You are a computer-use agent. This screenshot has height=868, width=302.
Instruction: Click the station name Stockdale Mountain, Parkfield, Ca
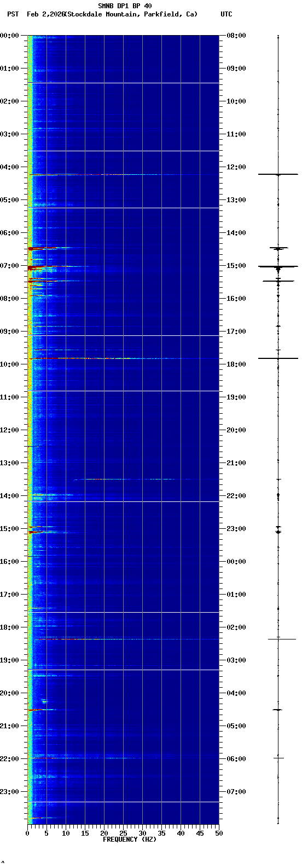[131, 14]
